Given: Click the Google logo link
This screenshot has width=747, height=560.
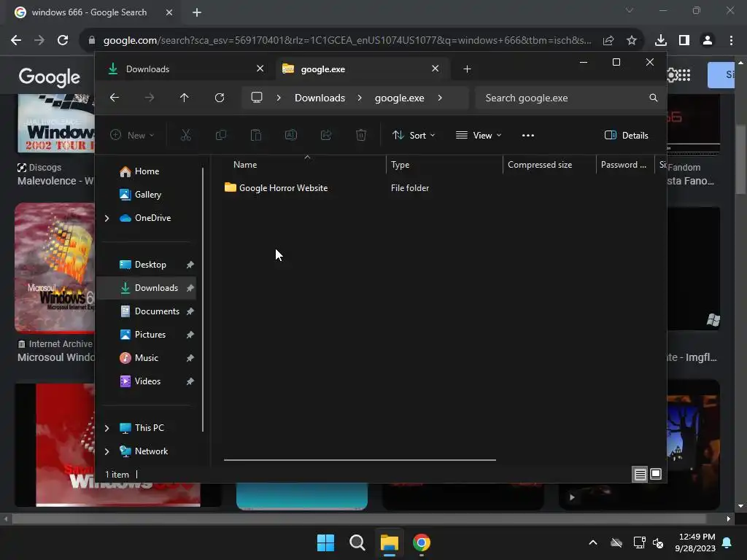Looking at the screenshot, I should (49, 77).
